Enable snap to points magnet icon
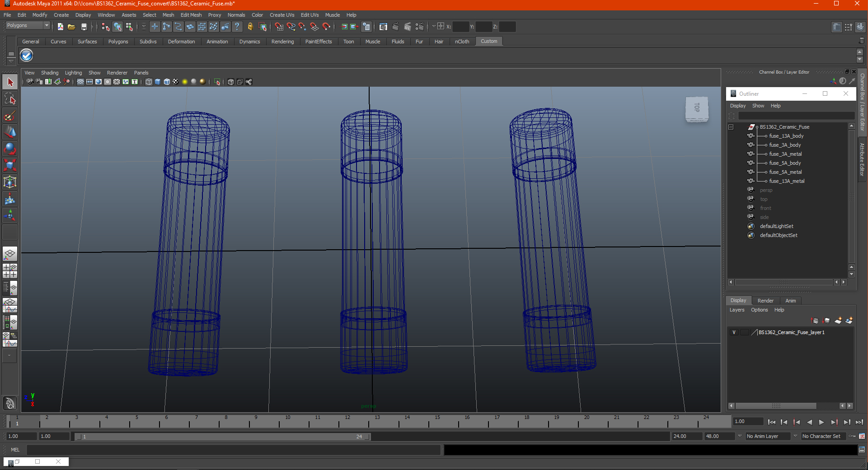The width and height of the screenshot is (868, 470). (302, 27)
